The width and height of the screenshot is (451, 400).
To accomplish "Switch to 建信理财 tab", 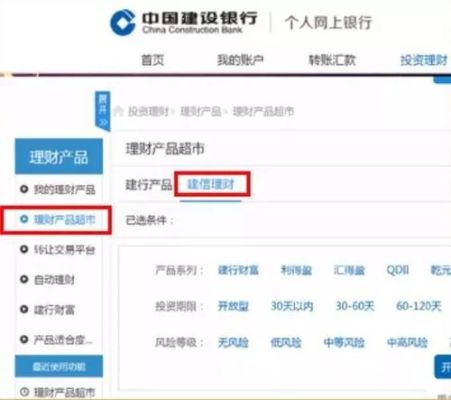I will 211,184.
